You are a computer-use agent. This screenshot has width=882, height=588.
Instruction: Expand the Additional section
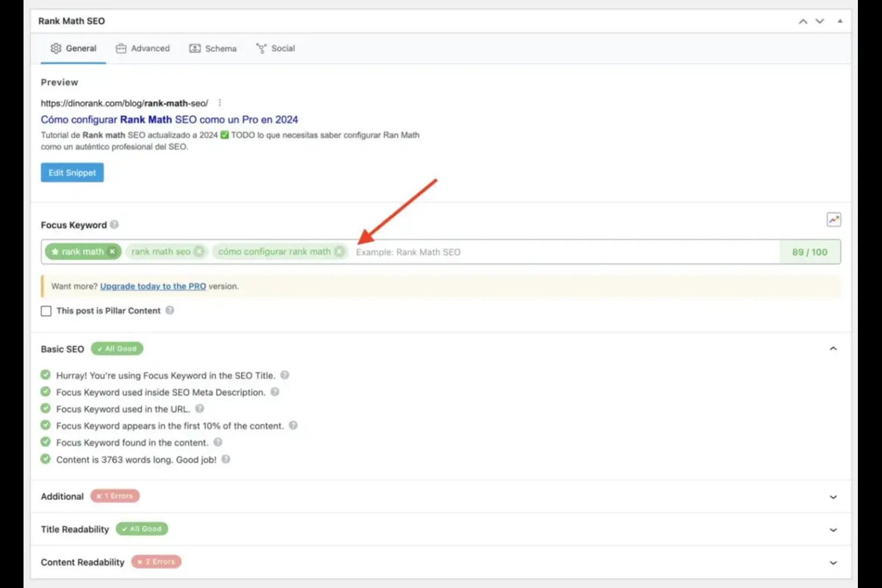point(833,497)
